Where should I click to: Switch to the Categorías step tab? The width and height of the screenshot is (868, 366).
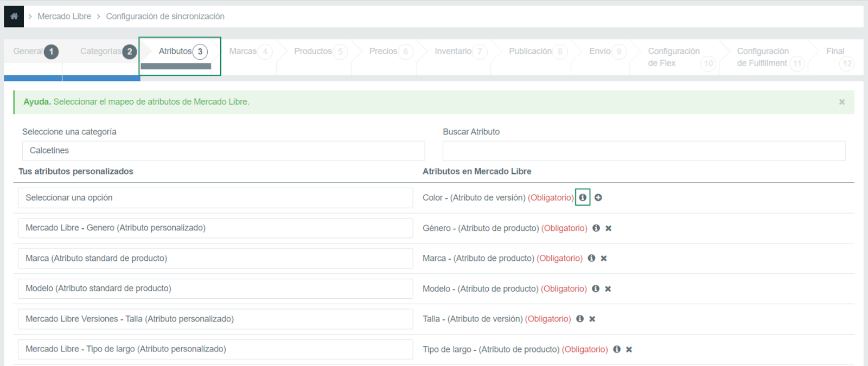click(107, 52)
